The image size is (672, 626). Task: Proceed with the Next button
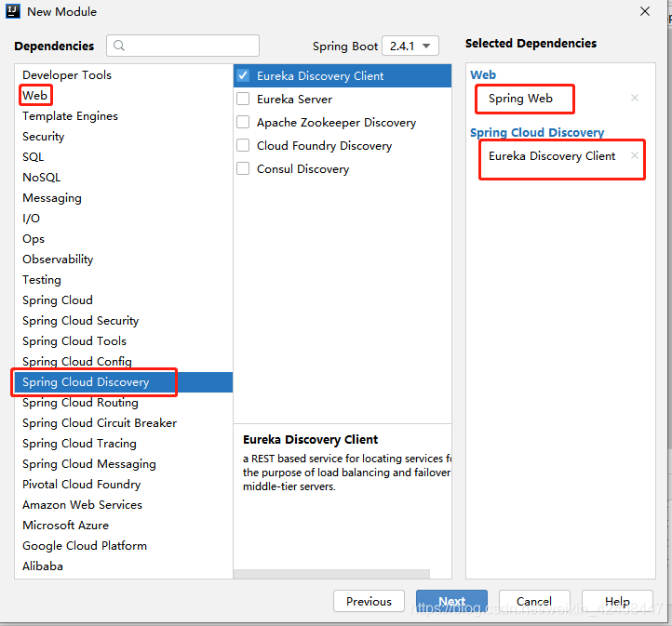pos(451,601)
